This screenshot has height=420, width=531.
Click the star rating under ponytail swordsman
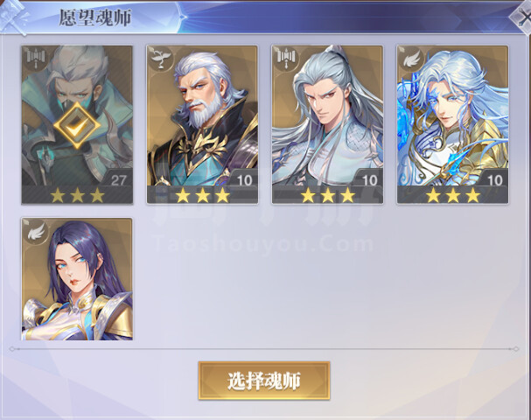(x=328, y=195)
